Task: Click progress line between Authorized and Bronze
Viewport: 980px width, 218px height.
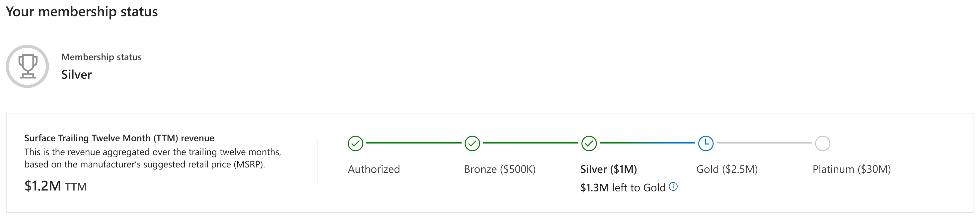Action: coord(414,143)
